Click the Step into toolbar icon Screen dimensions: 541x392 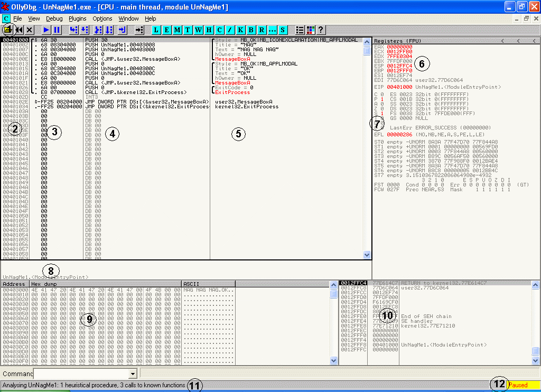[73, 30]
